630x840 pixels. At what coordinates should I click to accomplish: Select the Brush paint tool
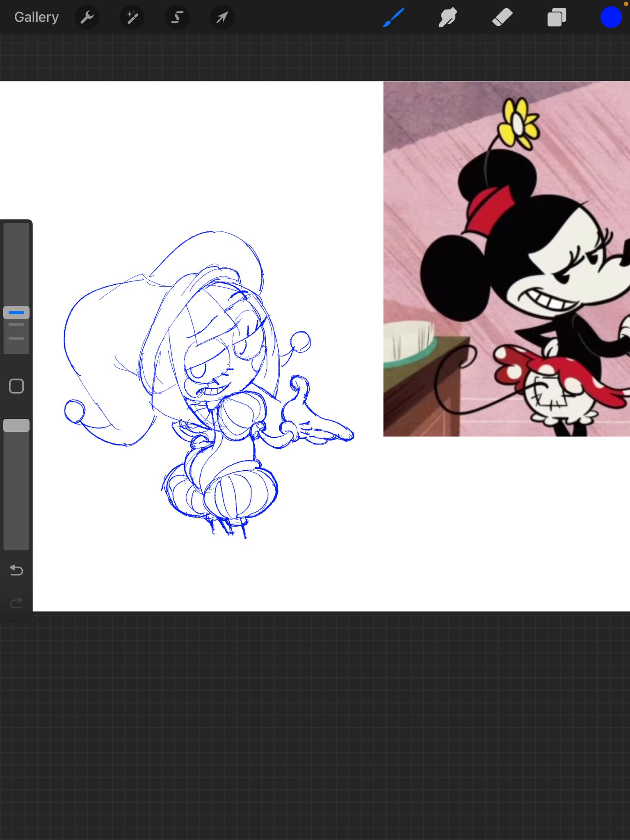tap(393, 17)
